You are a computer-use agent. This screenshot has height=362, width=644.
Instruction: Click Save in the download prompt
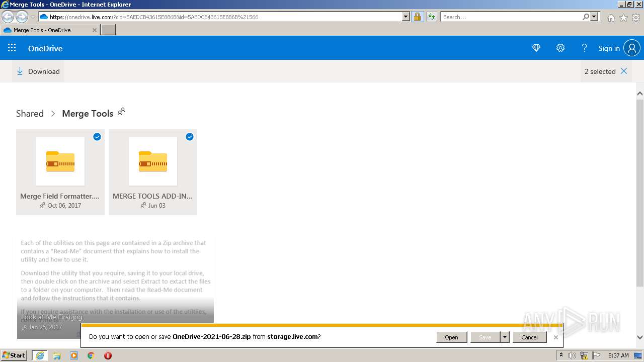(485, 337)
